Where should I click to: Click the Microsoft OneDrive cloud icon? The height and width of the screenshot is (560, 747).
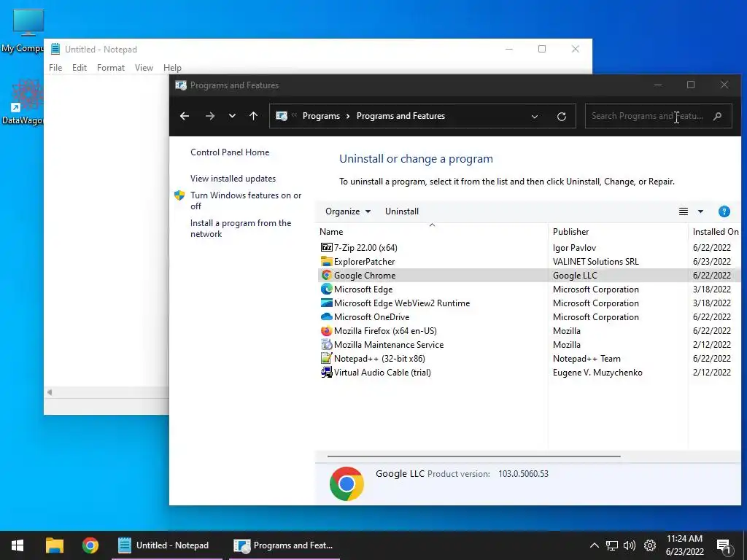(x=326, y=316)
